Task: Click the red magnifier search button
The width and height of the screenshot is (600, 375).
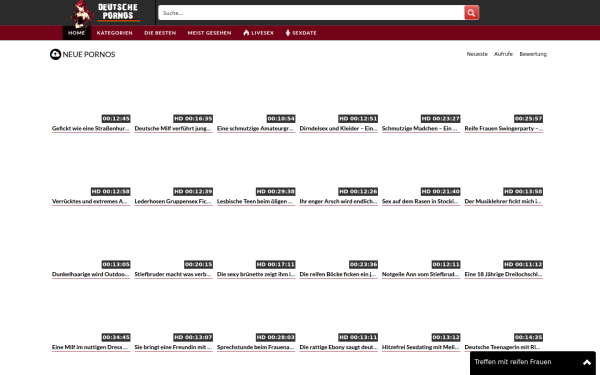Action: (471, 13)
